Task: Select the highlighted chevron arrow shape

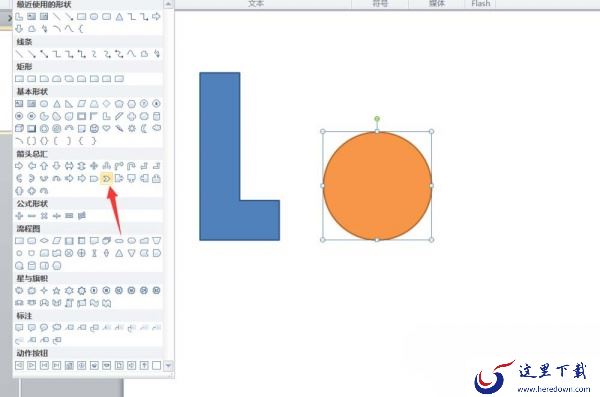Action: tap(106, 178)
